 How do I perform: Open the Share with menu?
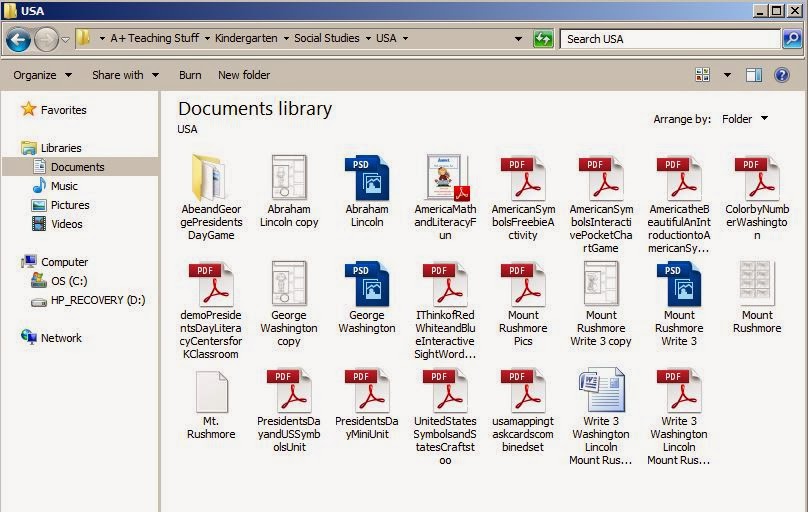point(125,75)
